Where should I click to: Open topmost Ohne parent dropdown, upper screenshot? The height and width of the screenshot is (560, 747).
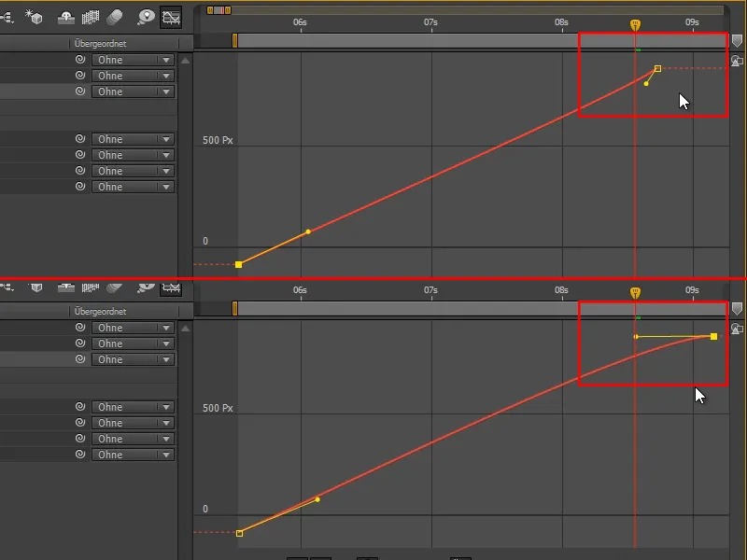133,60
